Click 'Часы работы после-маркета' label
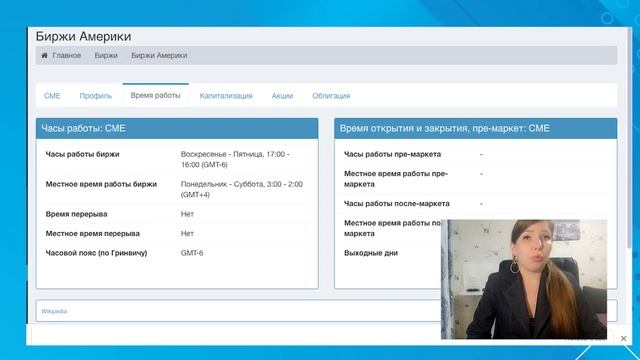Viewport: 640px width, 360px height. (397, 203)
